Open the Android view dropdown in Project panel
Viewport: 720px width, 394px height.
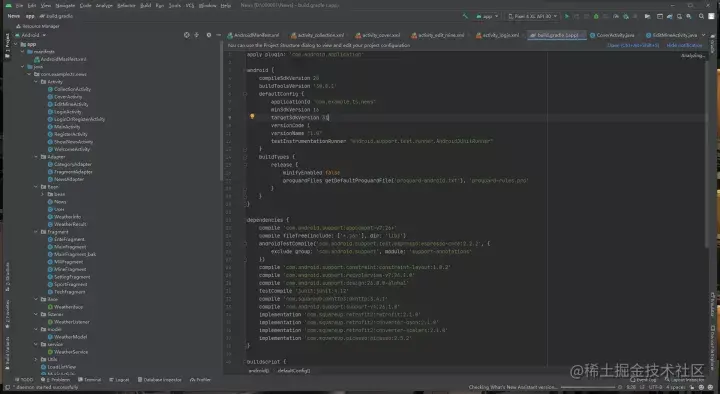pos(30,35)
